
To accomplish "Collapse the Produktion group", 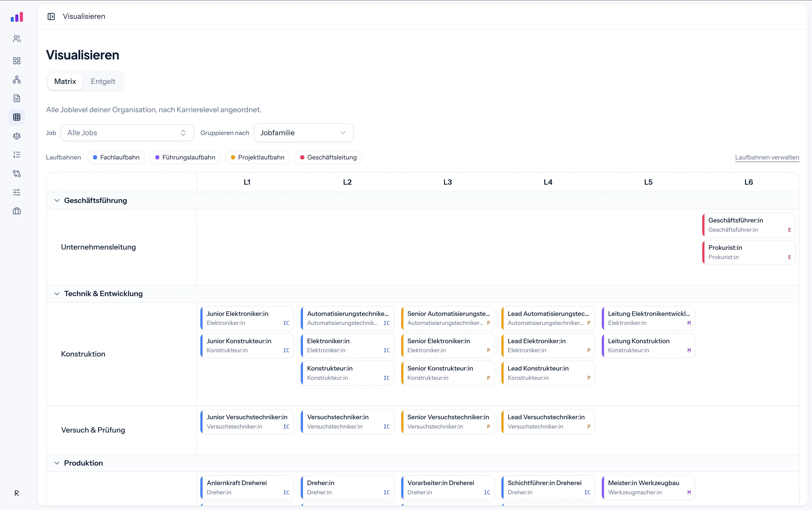I will point(57,463).
